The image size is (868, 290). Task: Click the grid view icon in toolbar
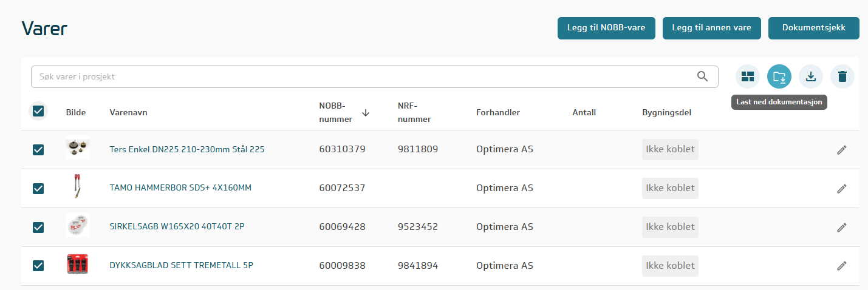coord(748,76)
